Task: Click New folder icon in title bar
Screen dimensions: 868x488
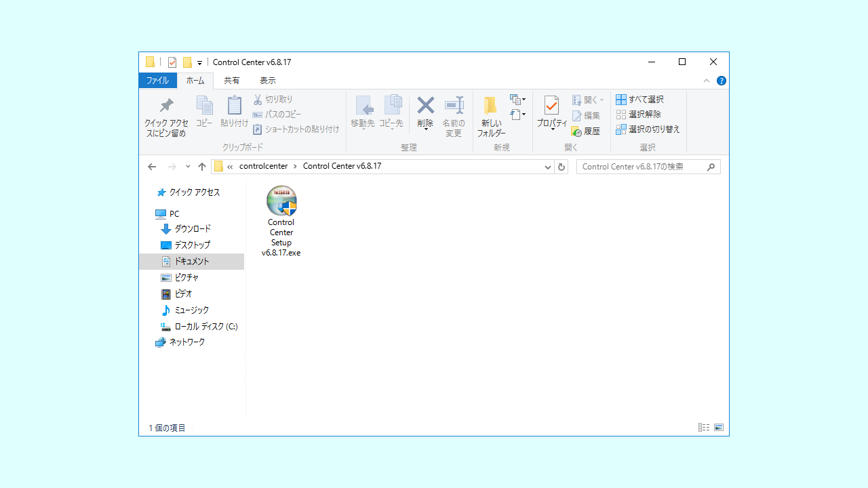Action: (x=187, y=62)
